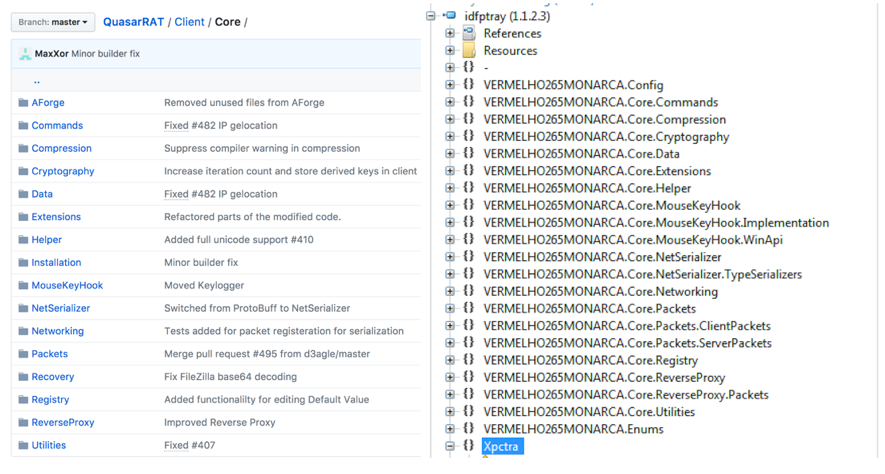Collapse the idfptray (1.1.2.3) assembly node

click(432, 16)
